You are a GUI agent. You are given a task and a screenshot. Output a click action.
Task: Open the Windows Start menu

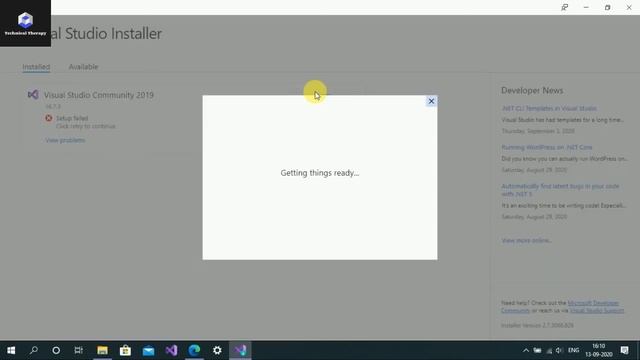click(11, 350)
